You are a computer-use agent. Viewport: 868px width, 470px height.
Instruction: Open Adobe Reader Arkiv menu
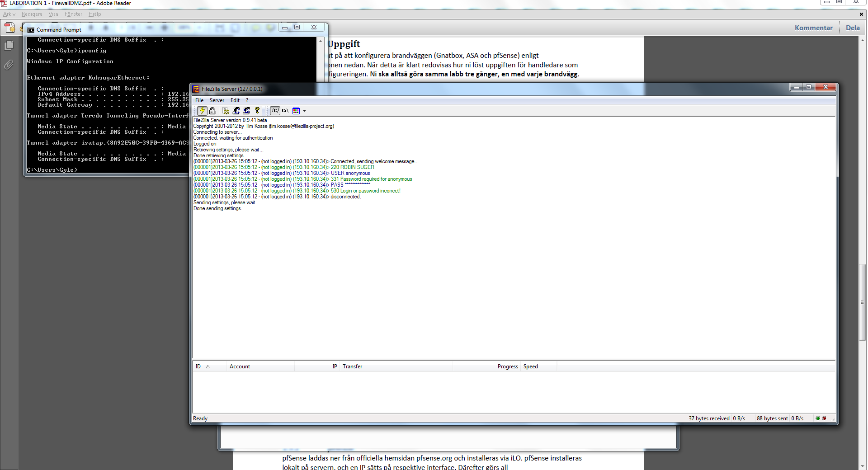[x=9, y=14]
